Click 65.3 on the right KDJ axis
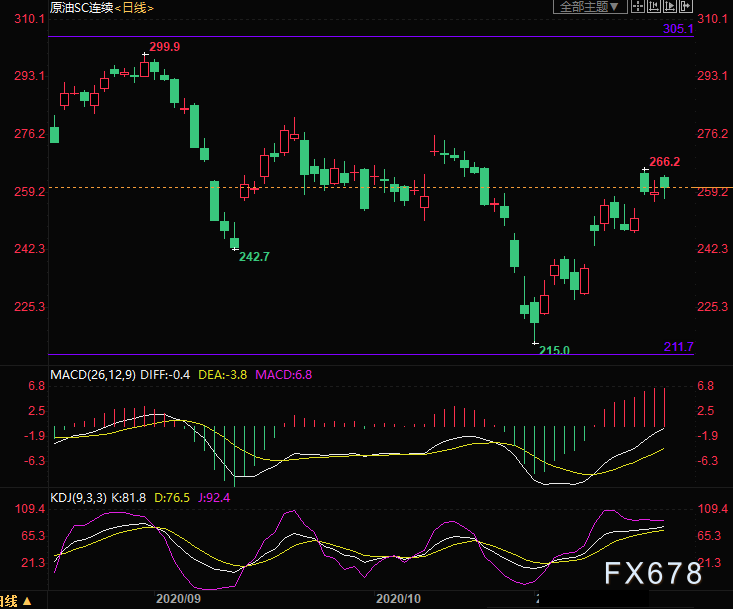Screen dimensions: 733x609 pyautogui.click(x=710, y=536)
